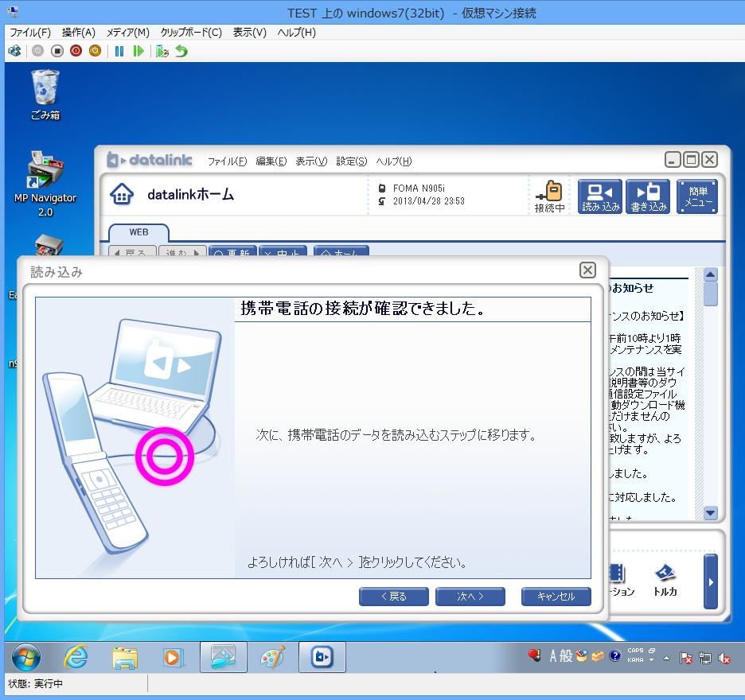Click the Action Center flag tray icon
This screenshot has height=700, width=745.
pos(685,658)
